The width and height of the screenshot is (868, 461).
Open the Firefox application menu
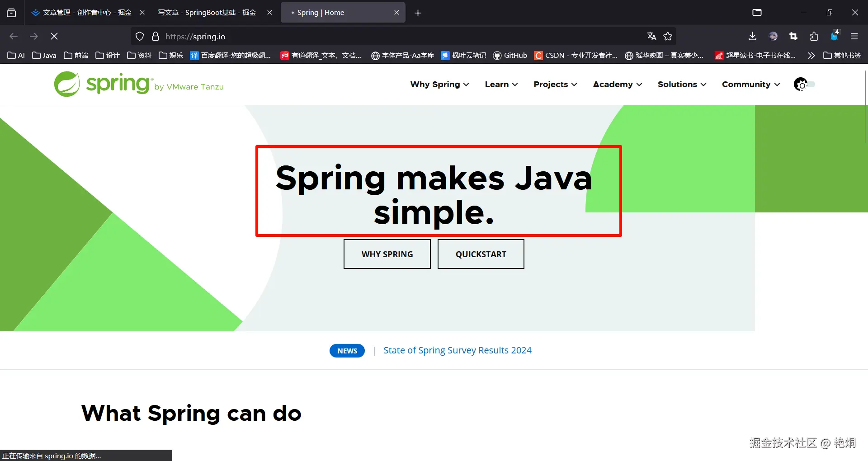(854, 36)
